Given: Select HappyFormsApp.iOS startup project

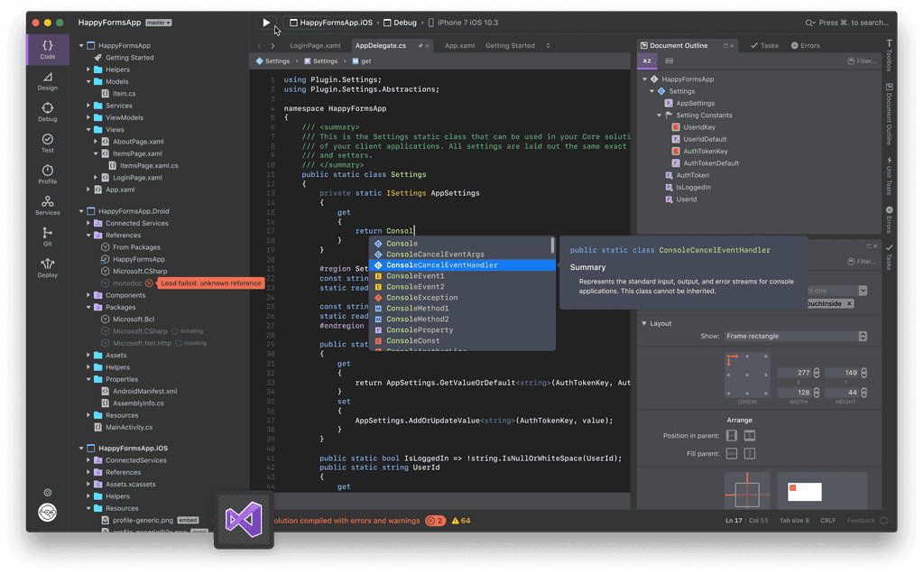Looking at the screenshot, I should [330, 23].
